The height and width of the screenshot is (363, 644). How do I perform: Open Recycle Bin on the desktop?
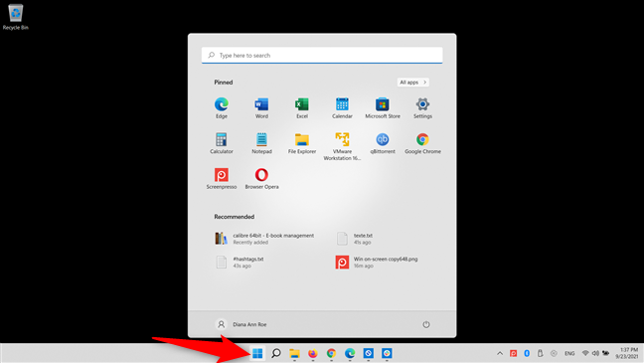pos(16,17)
